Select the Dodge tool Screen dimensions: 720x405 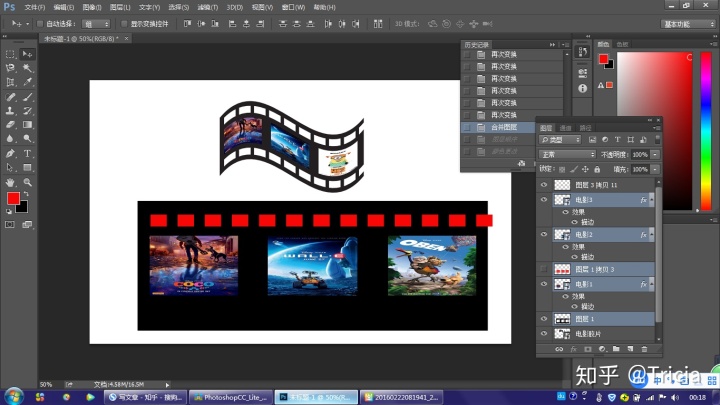tap(28, 139)
